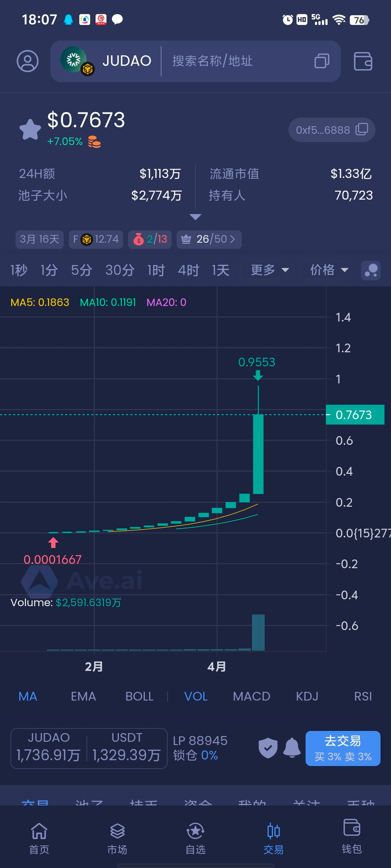Tap the 3月 16天 age tag
The height and width of the screenshot is (868, 391).
39,239
